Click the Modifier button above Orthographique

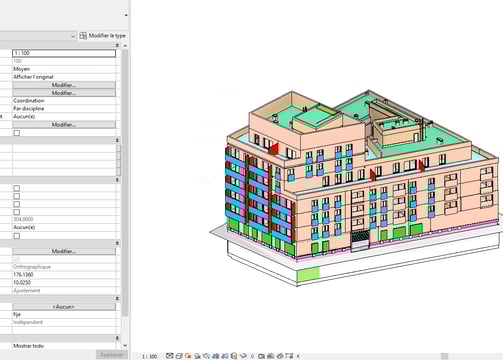(x=64, y=251)
